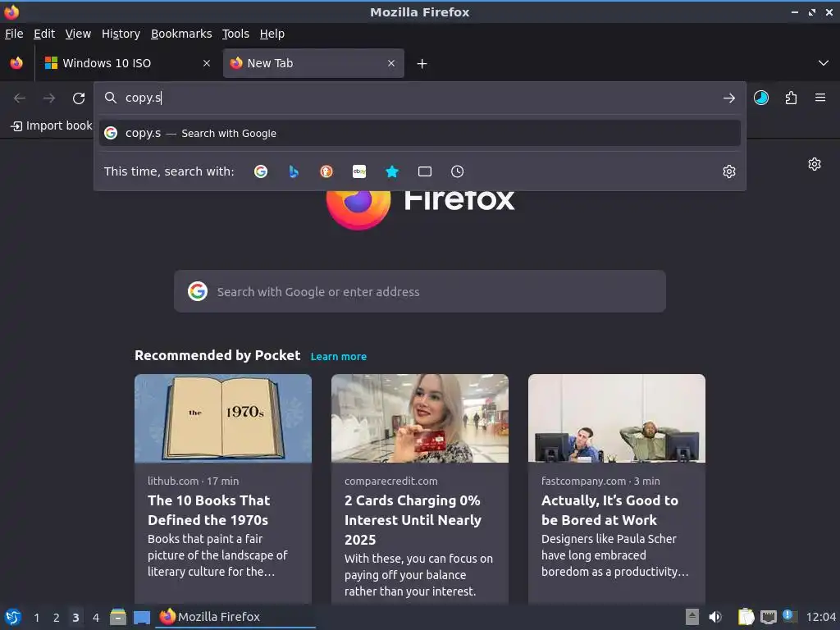Screen dimensions: 840x630
Task: Open the Extensions puzzle icon
Action: tap(791, 98)
